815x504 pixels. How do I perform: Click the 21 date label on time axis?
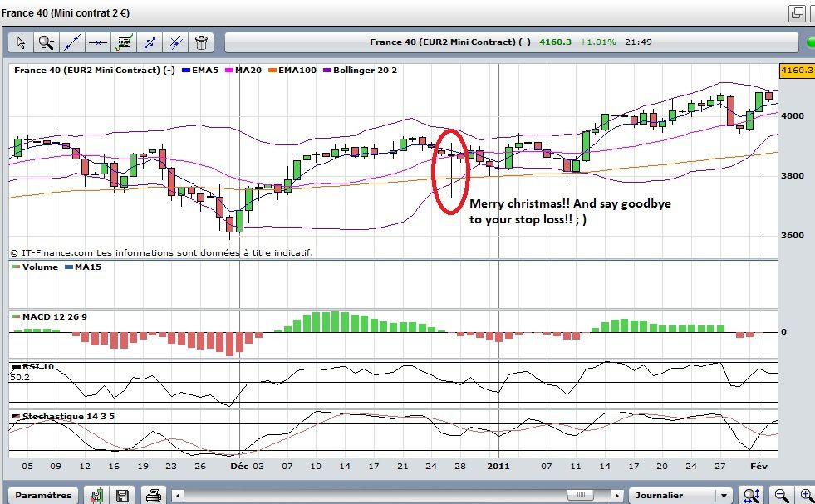click(x=403, y=467)
